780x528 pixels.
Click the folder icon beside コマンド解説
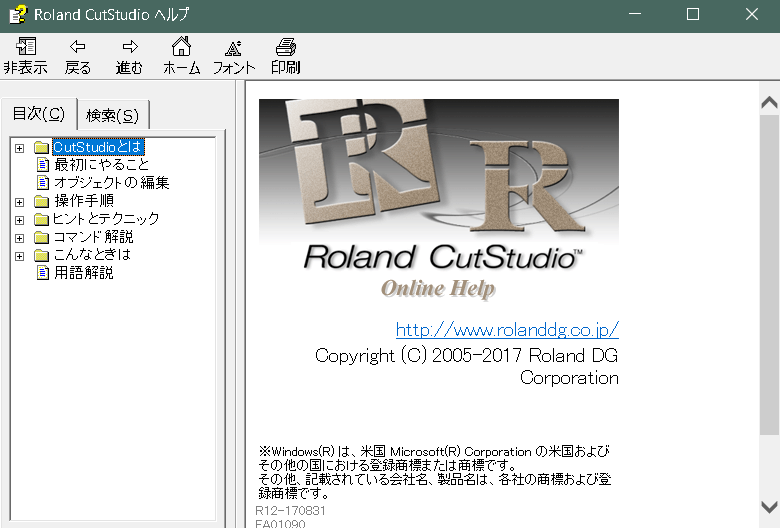[41, 237]
